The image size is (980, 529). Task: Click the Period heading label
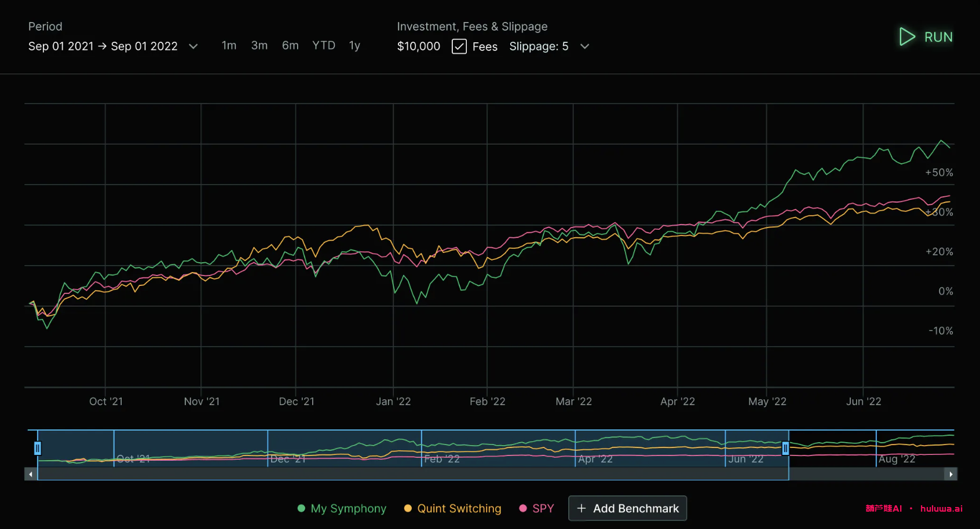point(45,27)
